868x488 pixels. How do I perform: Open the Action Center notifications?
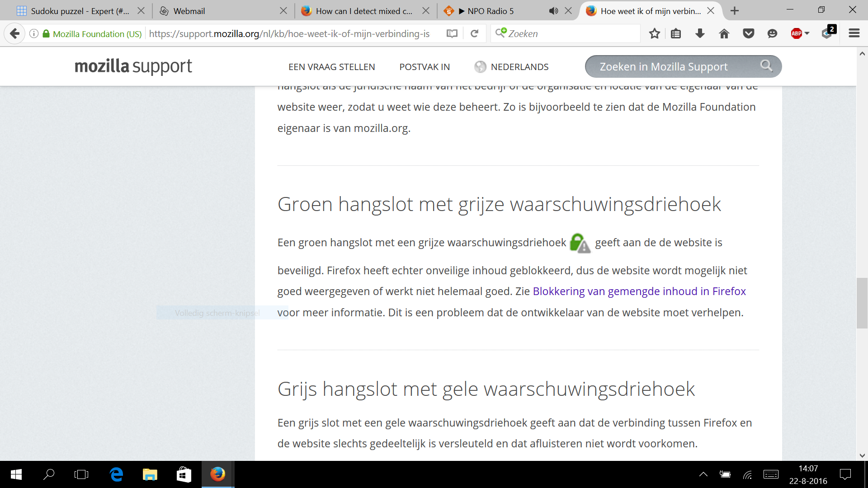point(845,474)
